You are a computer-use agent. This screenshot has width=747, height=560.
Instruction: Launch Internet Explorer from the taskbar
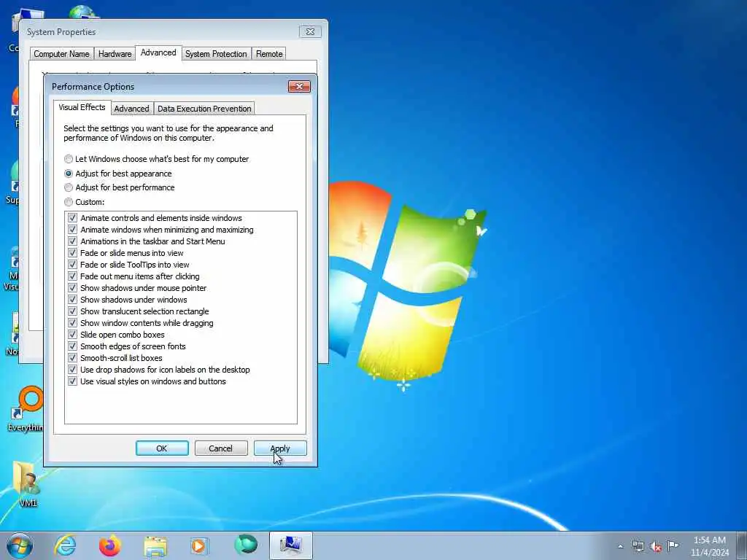point(65,545)
